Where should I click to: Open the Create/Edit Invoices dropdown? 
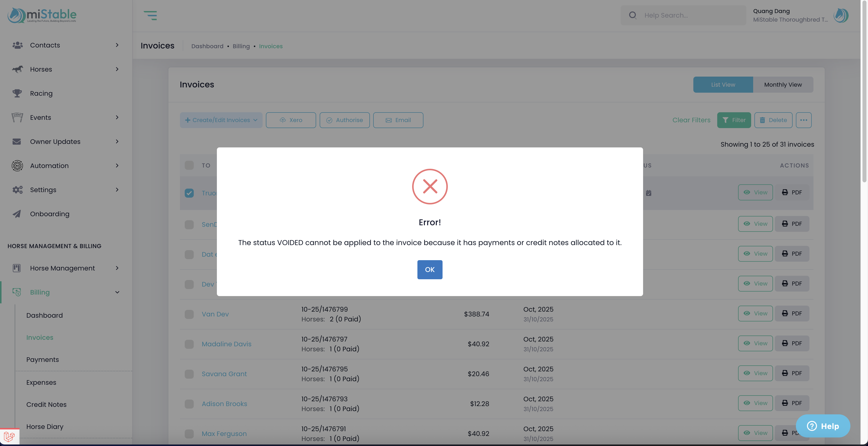click(221, 120)
